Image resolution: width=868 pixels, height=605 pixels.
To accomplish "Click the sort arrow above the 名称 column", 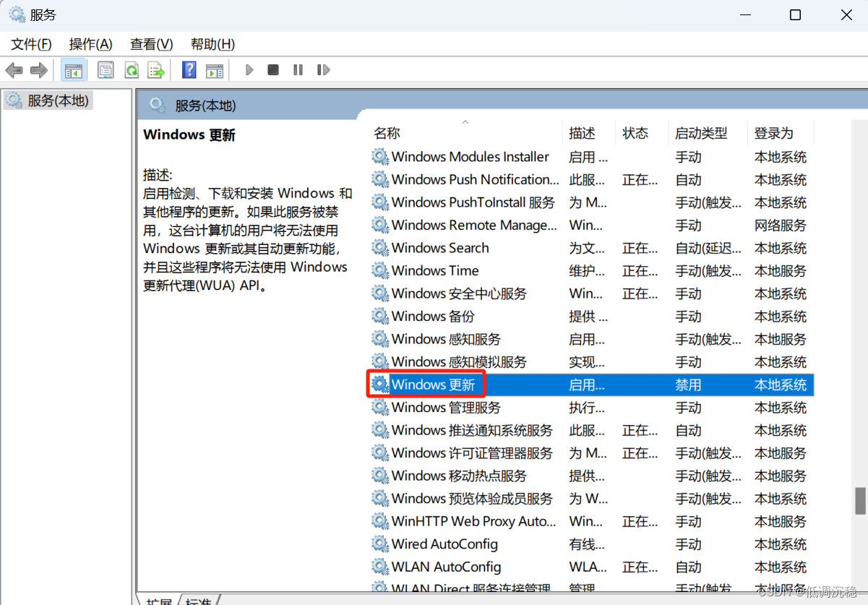I will tap(465, 122).
